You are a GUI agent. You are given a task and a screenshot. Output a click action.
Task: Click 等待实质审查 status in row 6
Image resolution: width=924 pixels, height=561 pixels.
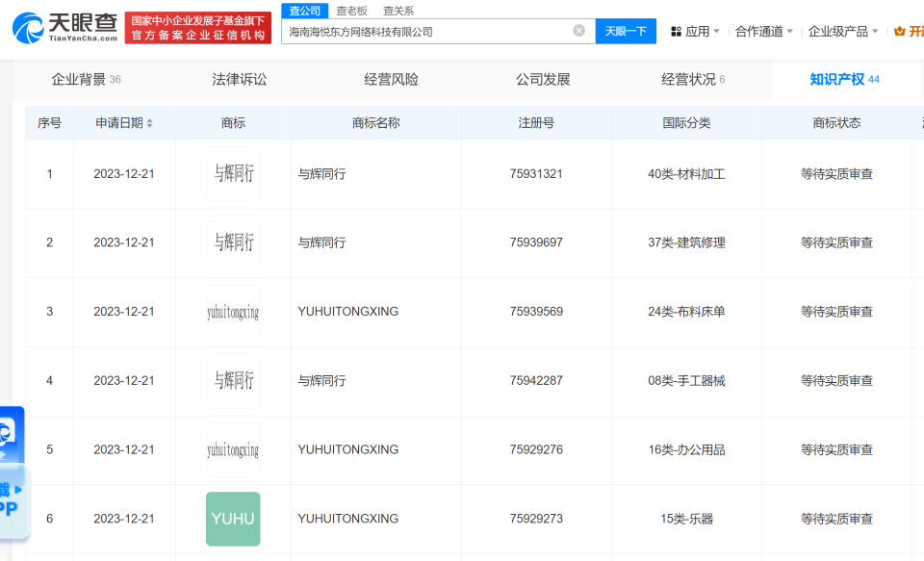pos(836,519)
